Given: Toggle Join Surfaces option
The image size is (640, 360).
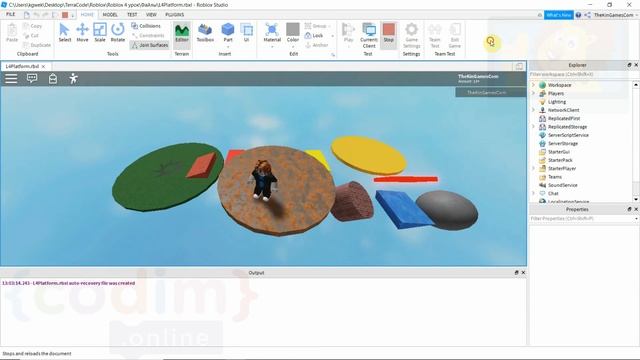Looking at the screenshot, I should coord(149,45).
